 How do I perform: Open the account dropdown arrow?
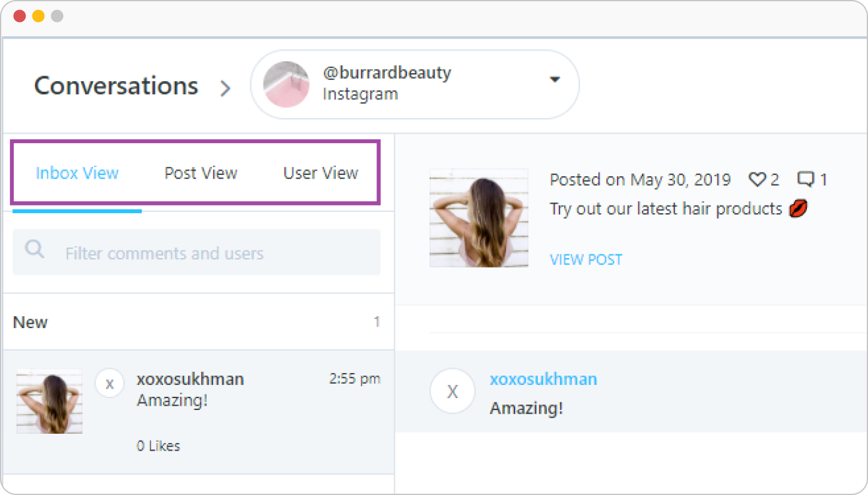pyautogui.click(x=555, y=79)
